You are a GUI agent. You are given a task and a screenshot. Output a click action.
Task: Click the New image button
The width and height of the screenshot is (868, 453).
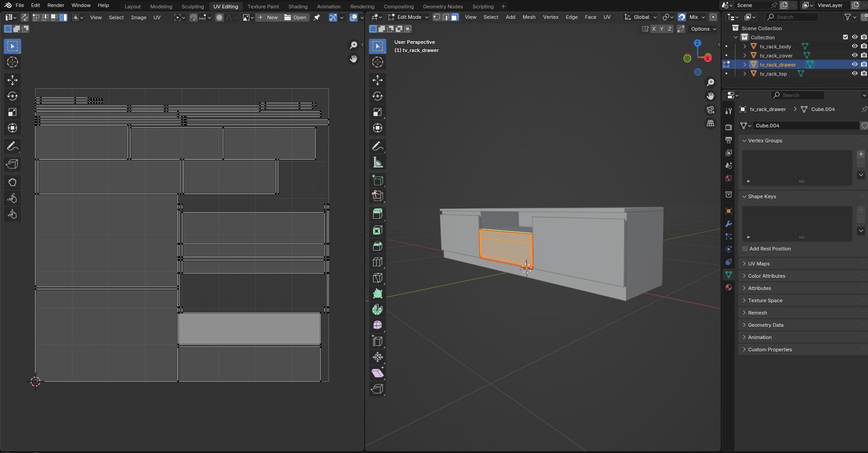pyautogui.click(x=268, y=18)
